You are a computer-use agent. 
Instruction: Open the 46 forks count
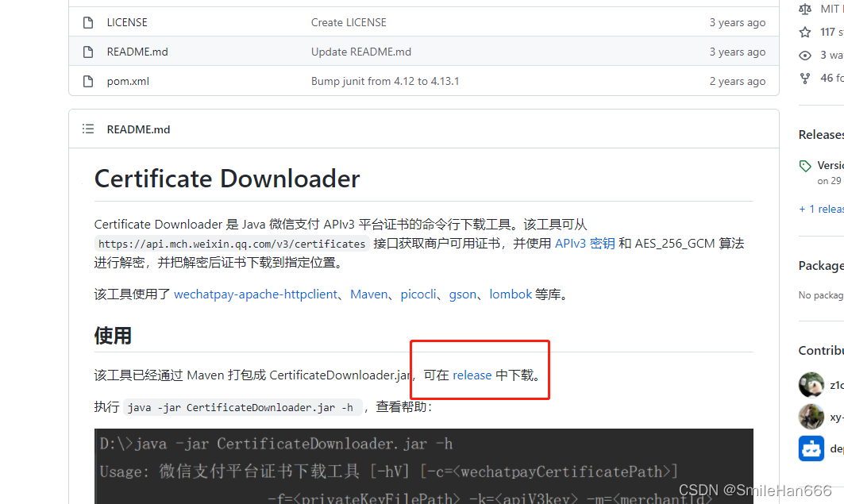pyautogui.click(x=831, y=78)
